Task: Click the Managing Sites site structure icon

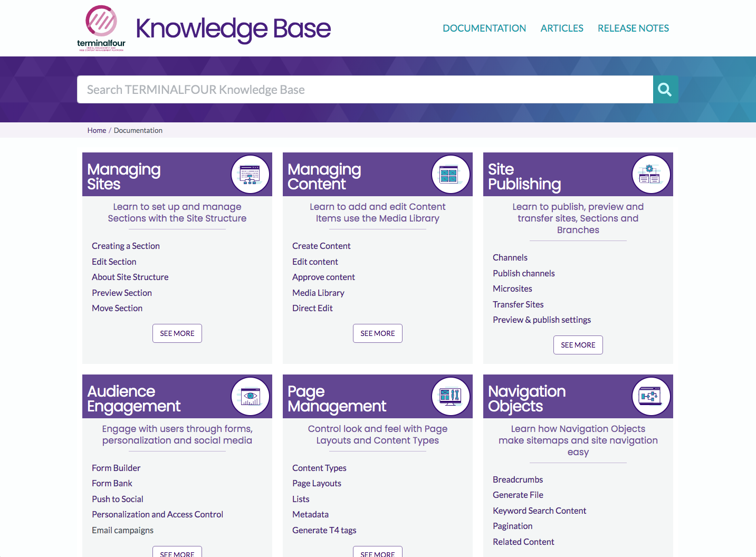Action: [x=250, y=174]
